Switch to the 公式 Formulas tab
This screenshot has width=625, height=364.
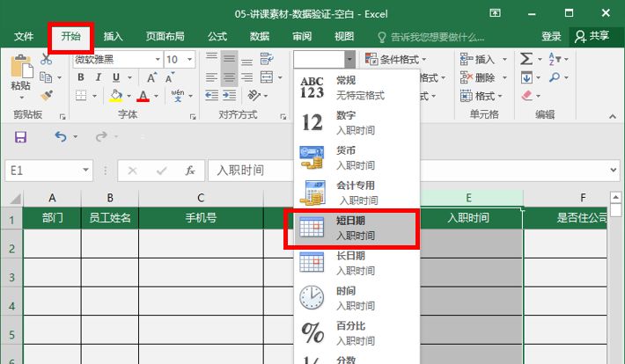pos(217,37)
